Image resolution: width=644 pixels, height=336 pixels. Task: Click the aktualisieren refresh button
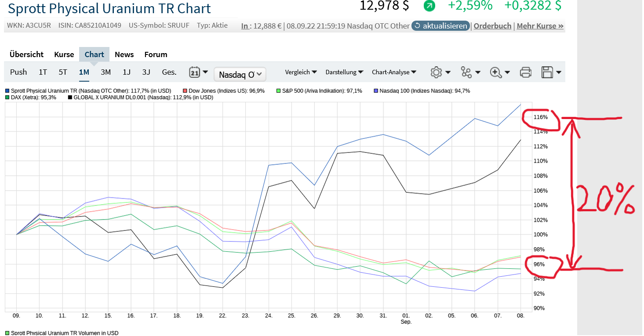[440, 26]
